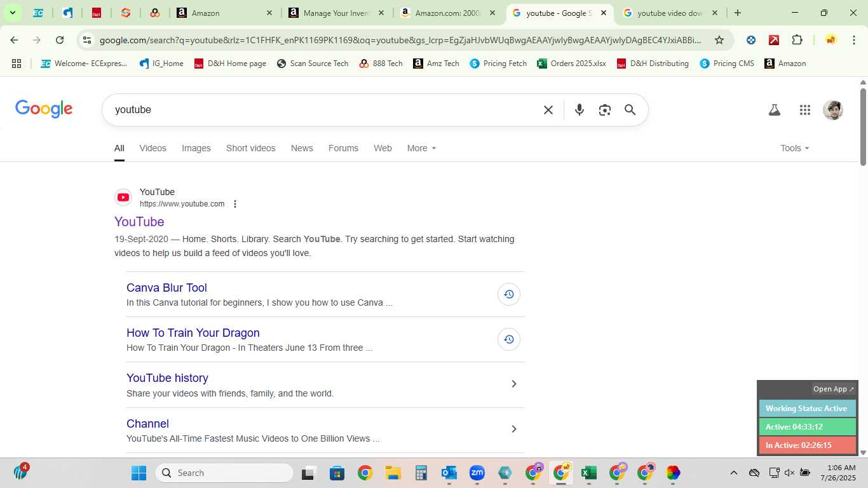This screenshot has height=488, width=868.
Task: Switch to the pinned EC tab
Action: [x=38, y=13]
